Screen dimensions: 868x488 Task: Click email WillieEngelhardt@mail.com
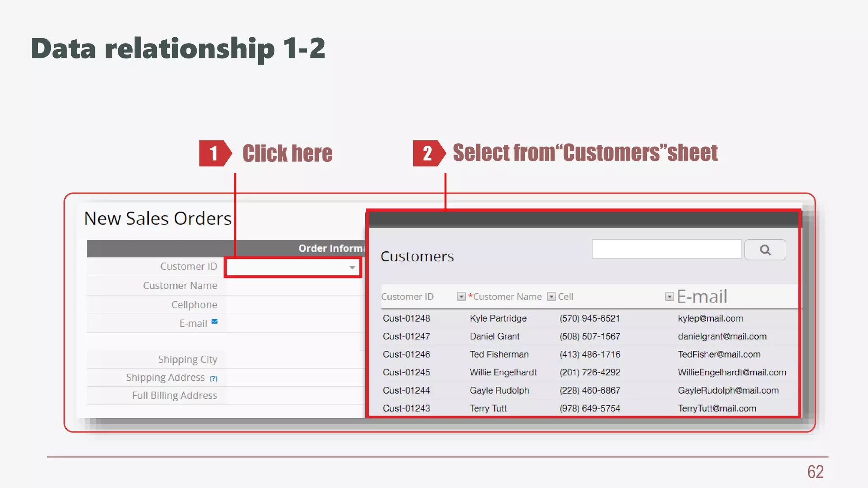coord(732,372)
